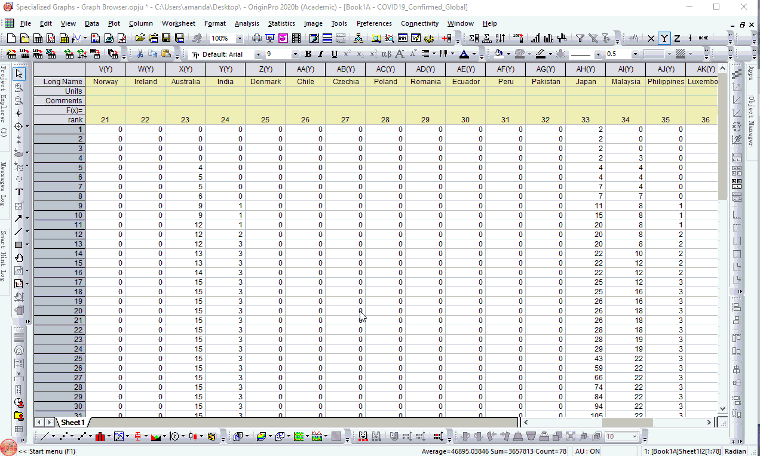
Task: Switch to the Sheet1 tab
Action: [73, 423]
